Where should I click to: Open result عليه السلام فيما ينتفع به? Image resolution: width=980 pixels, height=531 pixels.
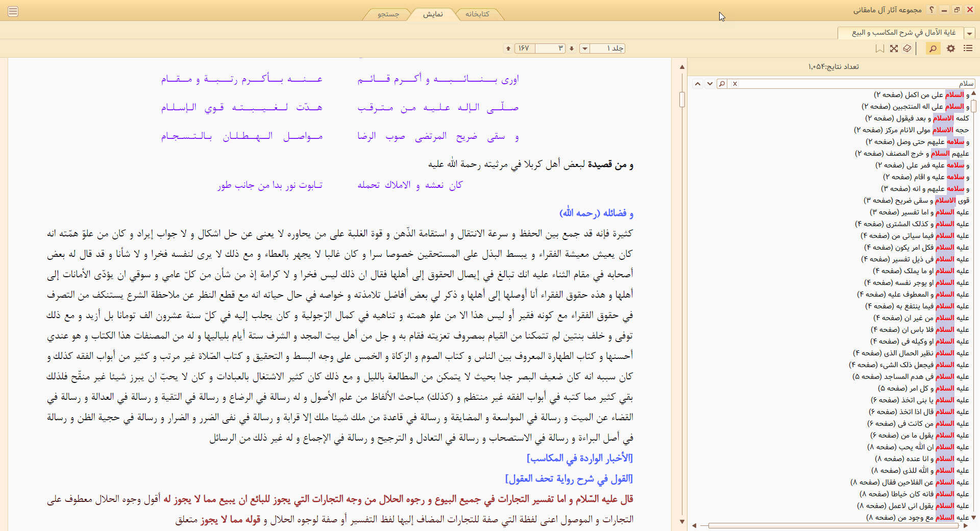point(917,306)
